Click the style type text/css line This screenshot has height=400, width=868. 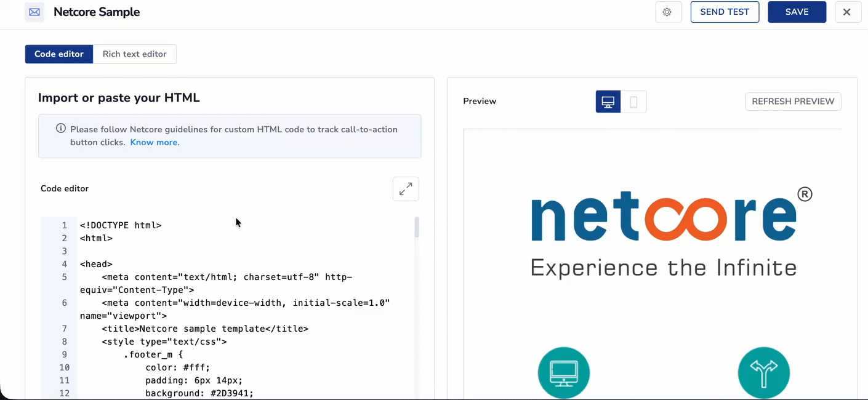coord(164,342)
